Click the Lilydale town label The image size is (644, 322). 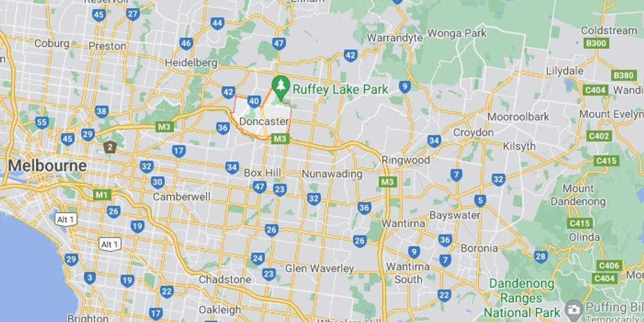pyautogui.click(x=565, y=71)
